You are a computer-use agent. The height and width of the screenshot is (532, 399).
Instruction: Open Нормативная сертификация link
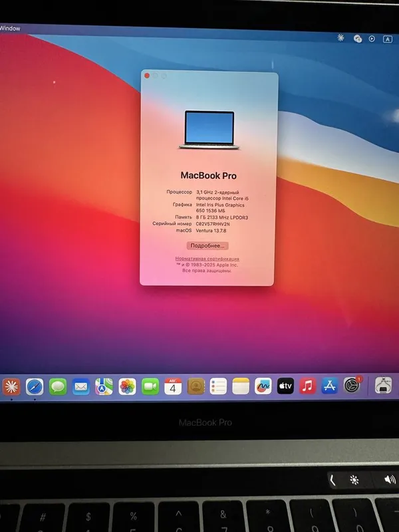click(207, 259)
